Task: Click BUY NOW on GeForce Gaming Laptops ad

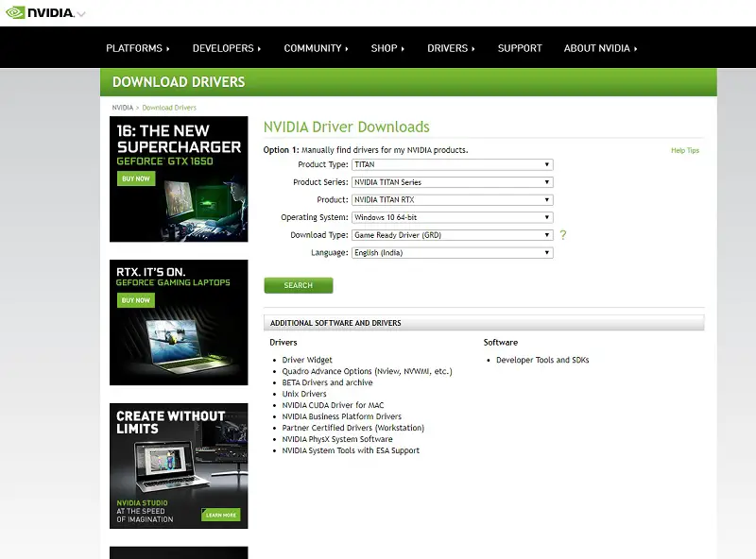Action: tap(136, 300)
